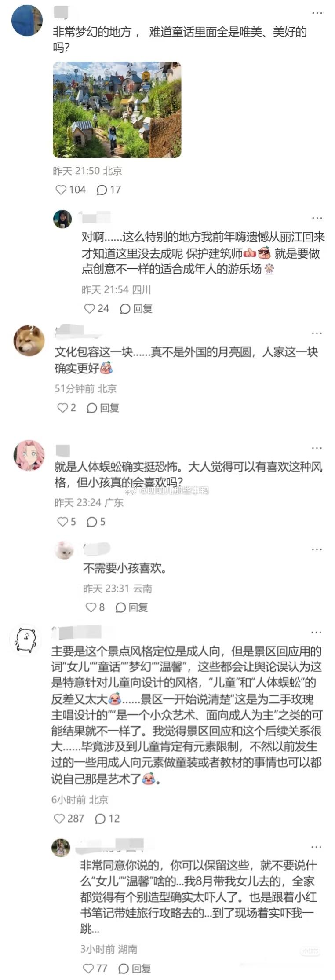Like the Sichuan reply with 24 likes
This screenshot has width=335, height=980.
click(96, 309)
